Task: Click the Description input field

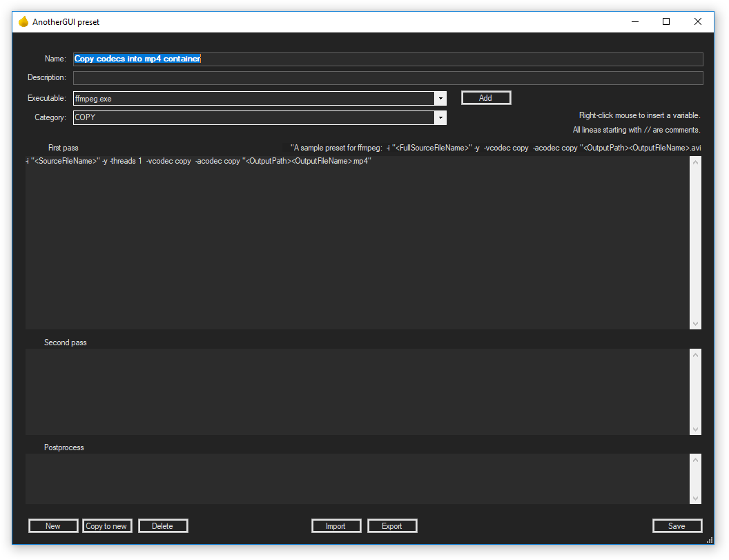Action: [388, 77]
